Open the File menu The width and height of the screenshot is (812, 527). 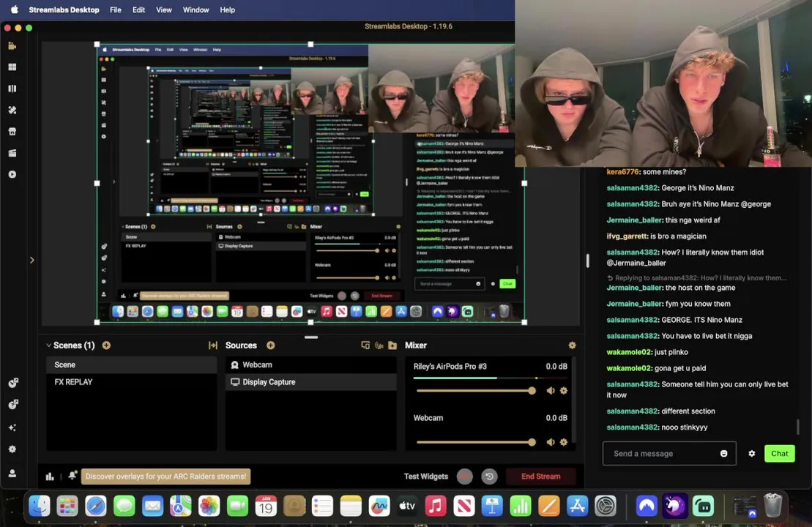pyautogui.click(x=116, y=10)
